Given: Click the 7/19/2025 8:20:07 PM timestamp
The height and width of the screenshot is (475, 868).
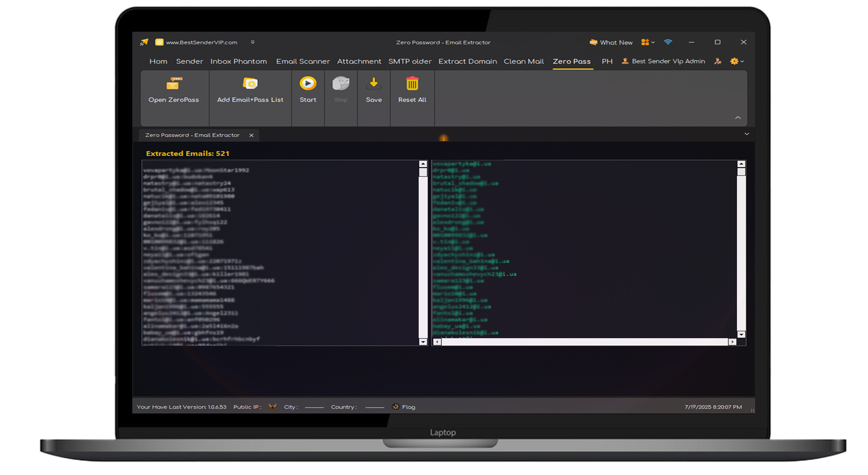Looking at the screenshot, I should (x=713, y=407).
